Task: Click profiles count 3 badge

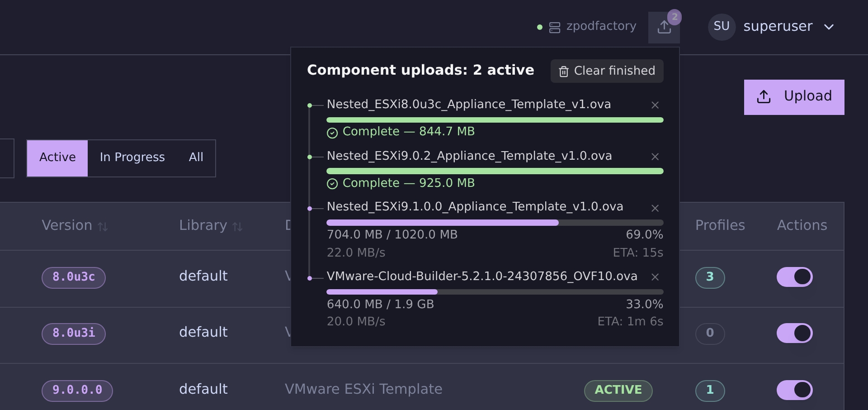Action: (x=710, y=277)
